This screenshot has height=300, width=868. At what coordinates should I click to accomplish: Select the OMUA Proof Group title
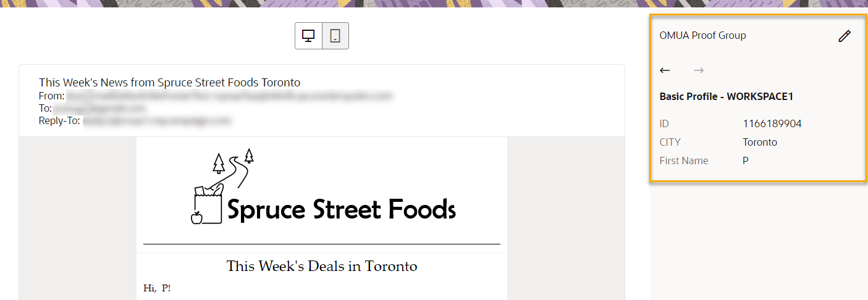[x=702, y=36]
